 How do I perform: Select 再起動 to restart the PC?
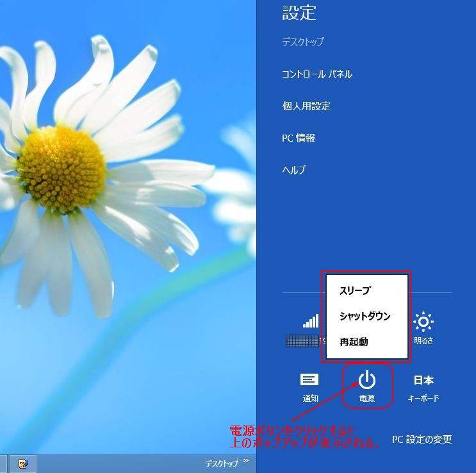pyautogui.click(x=354, y=342)
